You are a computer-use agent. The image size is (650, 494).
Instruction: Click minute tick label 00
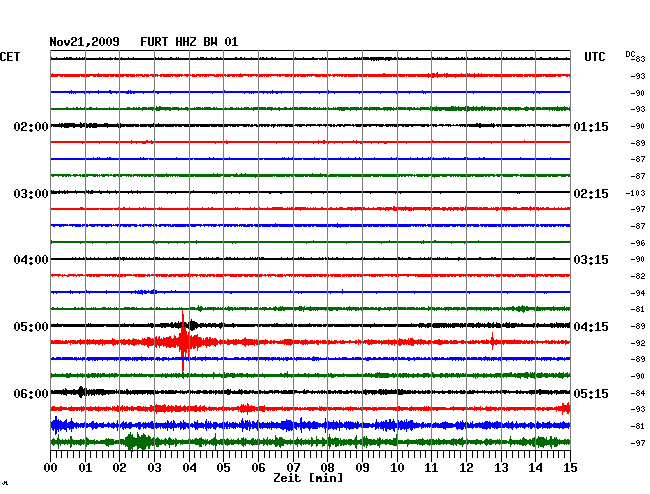[x=51, y=468]
